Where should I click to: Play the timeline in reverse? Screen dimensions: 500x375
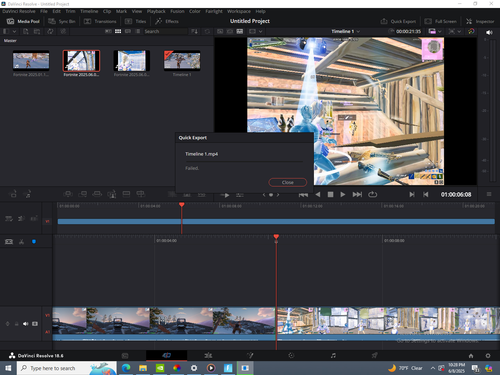tap(318, 194)
